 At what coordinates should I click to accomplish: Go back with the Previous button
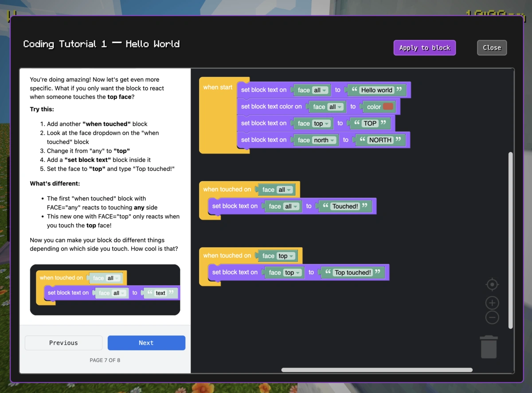coord(63,342)
